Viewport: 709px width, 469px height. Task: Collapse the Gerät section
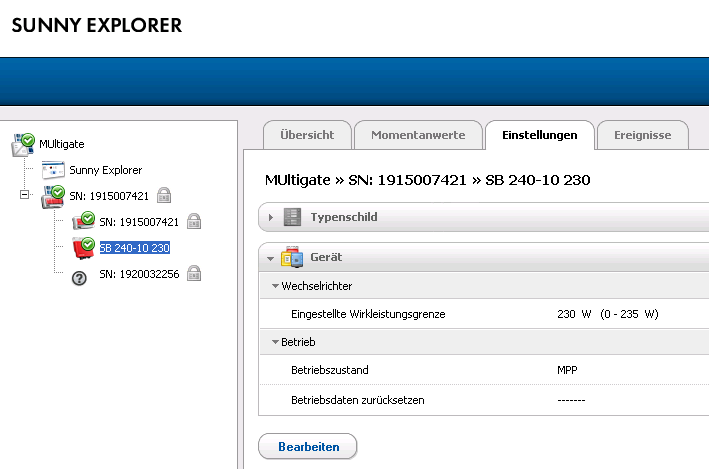270,259
